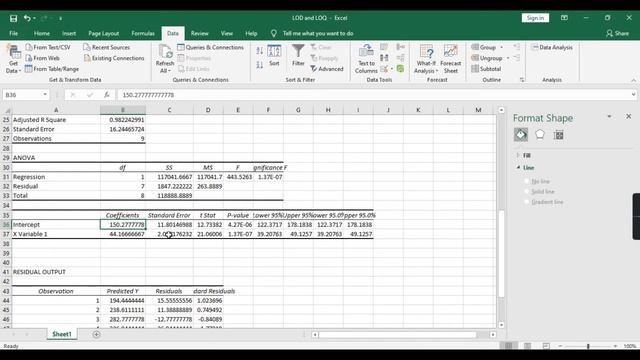
Task: Click the Subtotal command
Action: [x=486, y=69]
